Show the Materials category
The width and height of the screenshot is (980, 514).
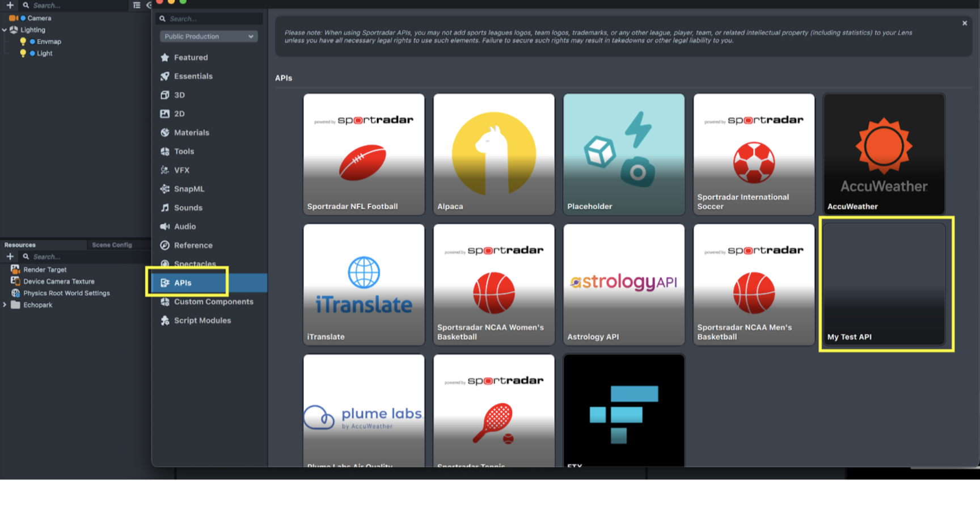click(x=191, y=132)
